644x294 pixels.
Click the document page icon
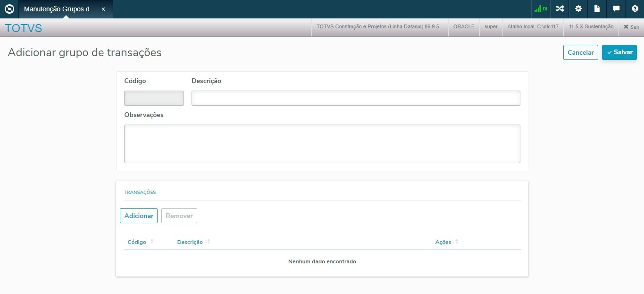click(597, 9)
